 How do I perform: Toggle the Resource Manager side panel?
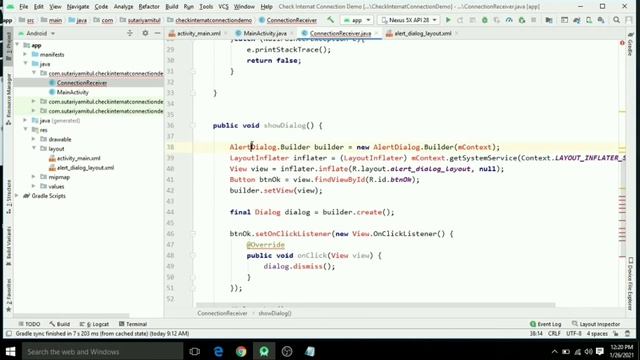[9, 99]
